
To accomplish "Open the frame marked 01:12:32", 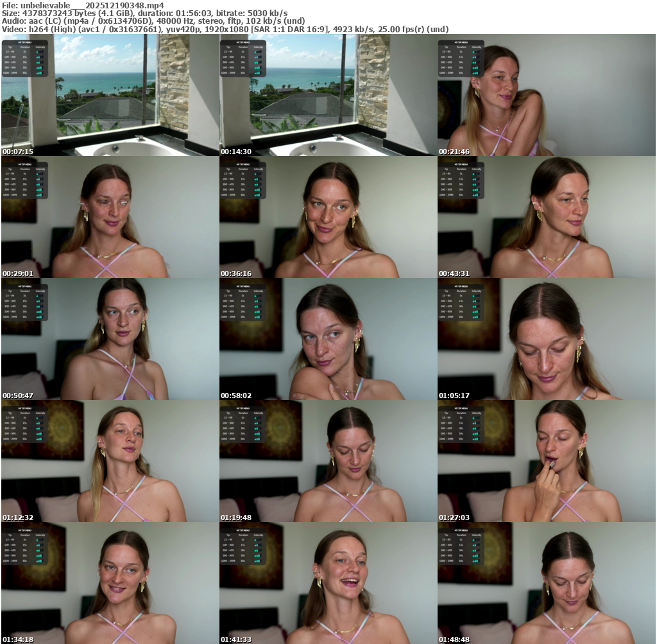I will [110, 461].
